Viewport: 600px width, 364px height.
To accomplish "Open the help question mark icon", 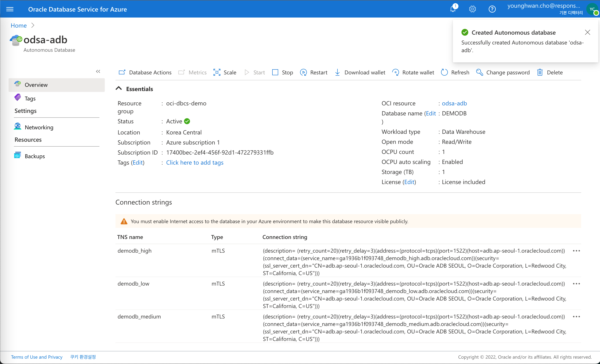I will pos(492,9).
